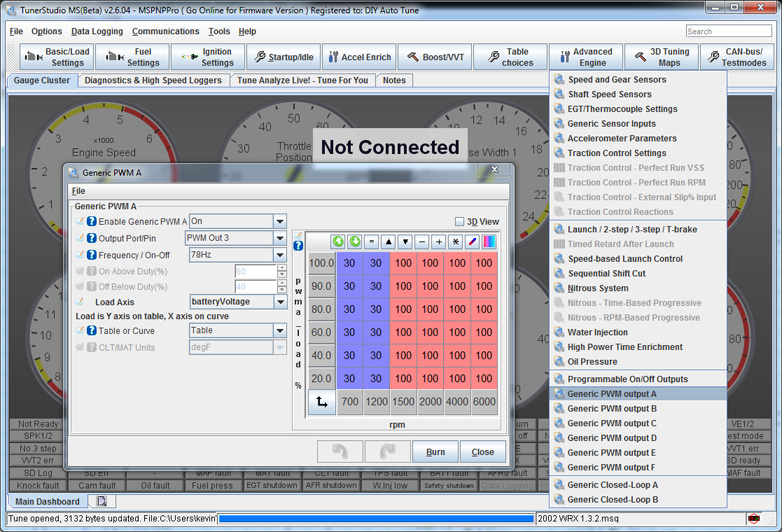The image size is (782, 532).
Task: Click the axis swap arrow icon
Action: [x=321, y=402]
